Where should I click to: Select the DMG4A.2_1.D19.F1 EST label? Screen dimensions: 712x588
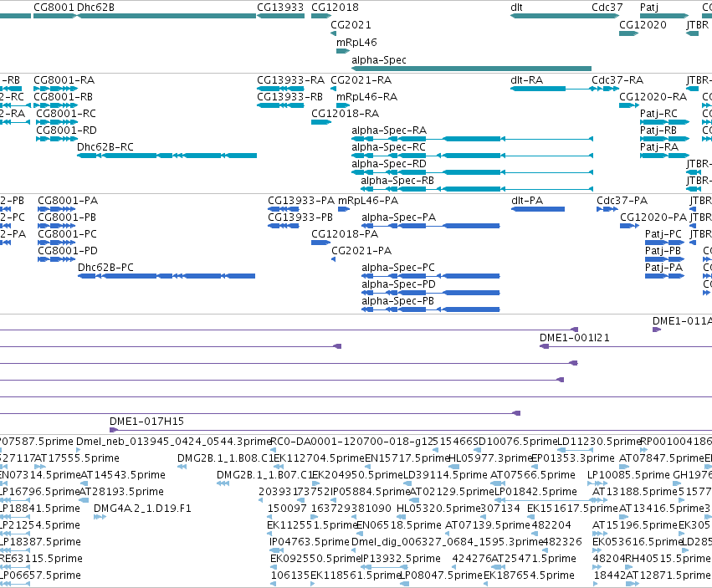tap(142, 509)
